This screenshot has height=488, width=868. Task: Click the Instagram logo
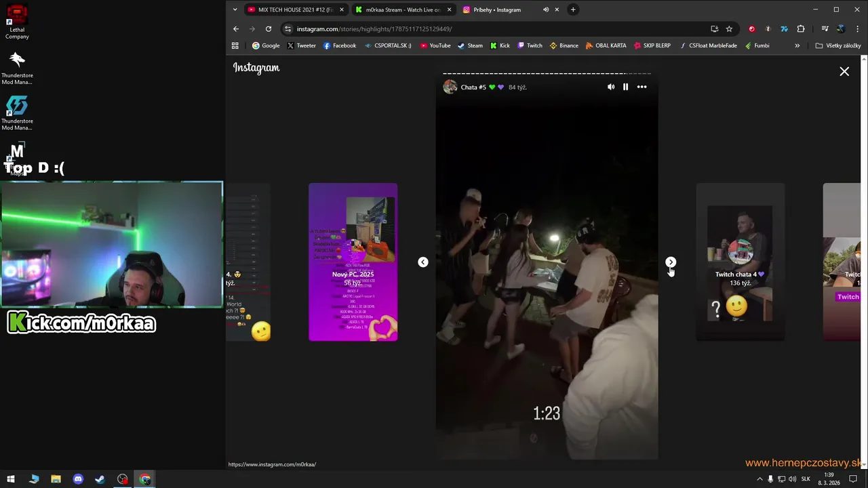(x=256, y=68)
